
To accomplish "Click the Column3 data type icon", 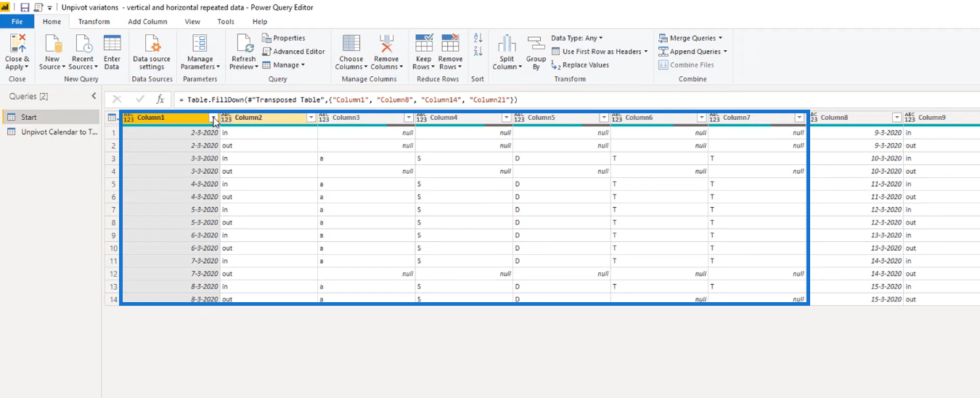I will (x=324, y=118).
